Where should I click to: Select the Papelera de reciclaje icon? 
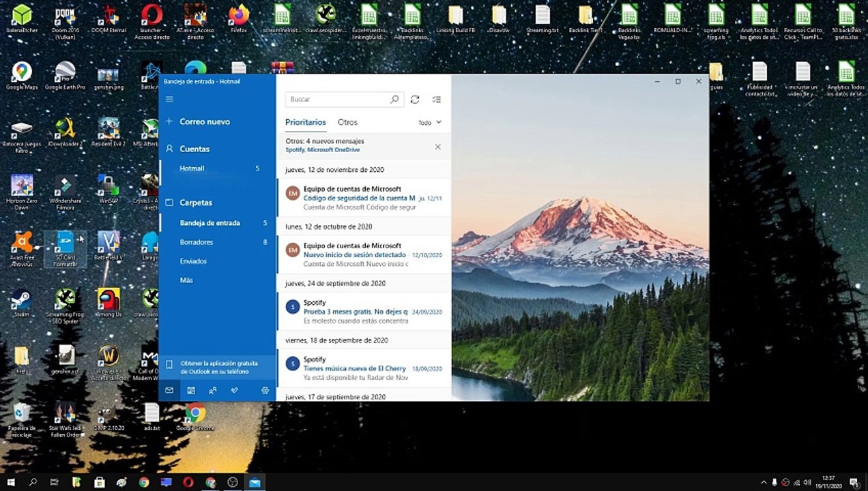22,419
